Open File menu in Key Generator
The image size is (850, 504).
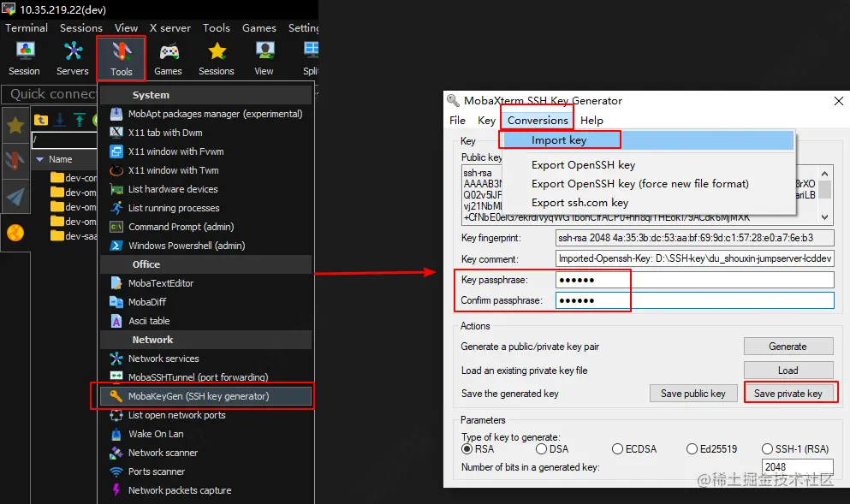coord(457,121)
